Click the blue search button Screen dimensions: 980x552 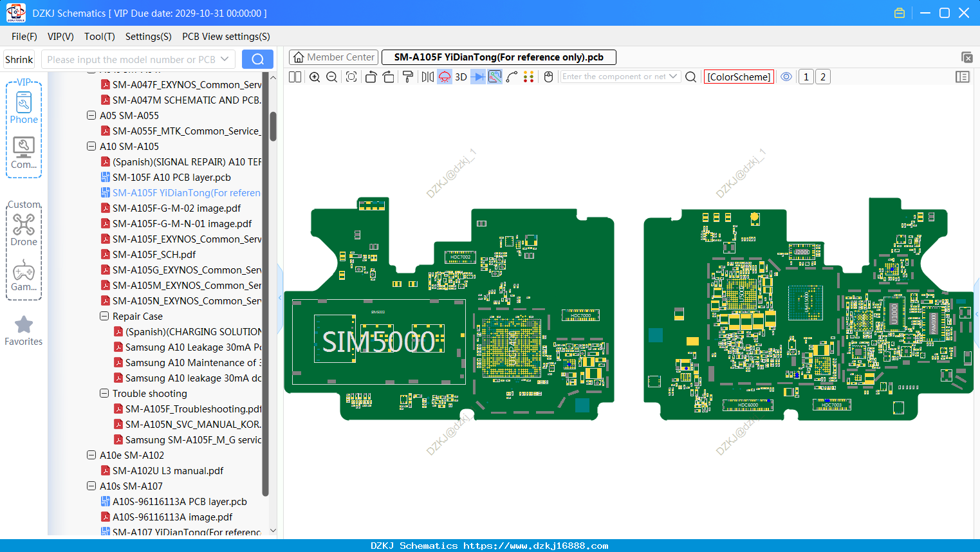tap(257, 59)
